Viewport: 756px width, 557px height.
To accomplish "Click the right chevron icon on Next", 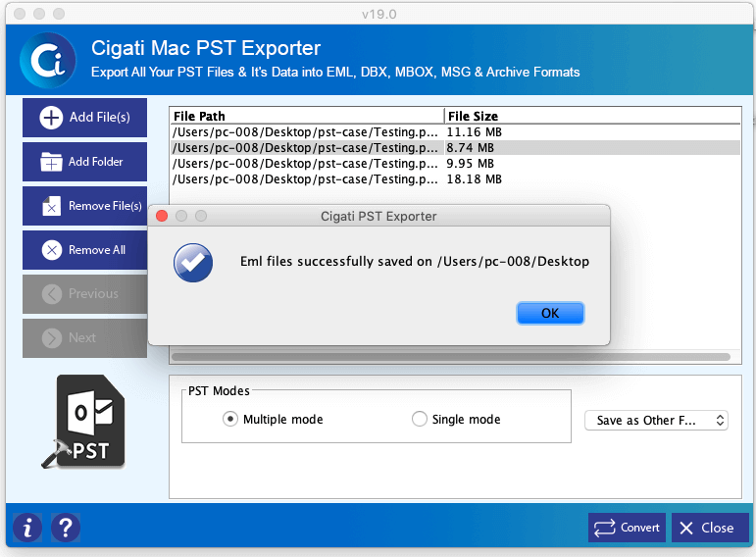I will pos(52,338).
